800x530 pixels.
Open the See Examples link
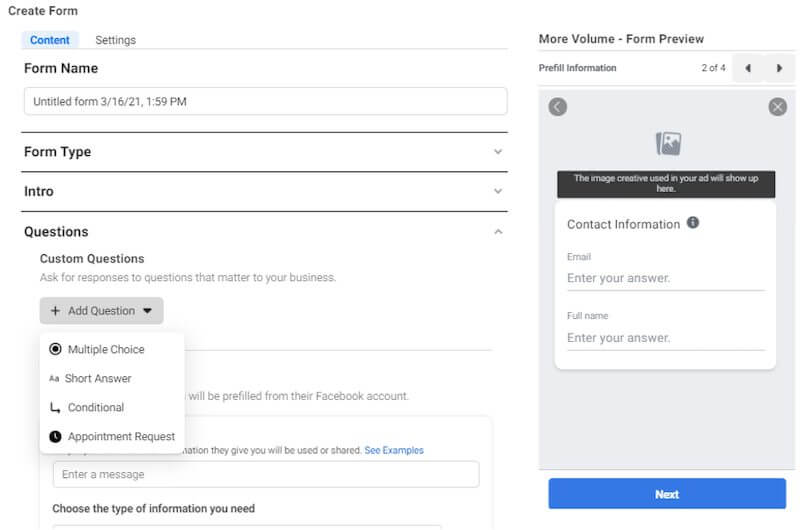393,451
